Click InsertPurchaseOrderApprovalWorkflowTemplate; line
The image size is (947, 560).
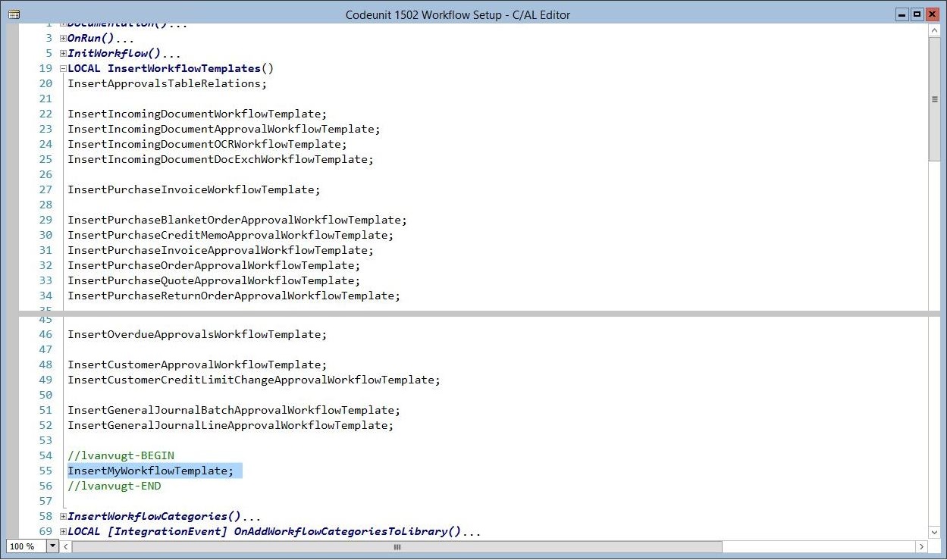(x=214, y=265)
